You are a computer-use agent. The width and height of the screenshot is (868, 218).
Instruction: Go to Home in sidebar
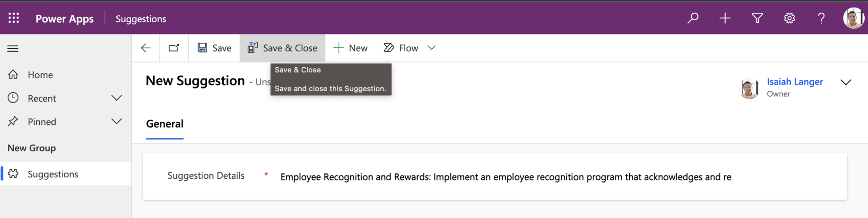(40, 75)
